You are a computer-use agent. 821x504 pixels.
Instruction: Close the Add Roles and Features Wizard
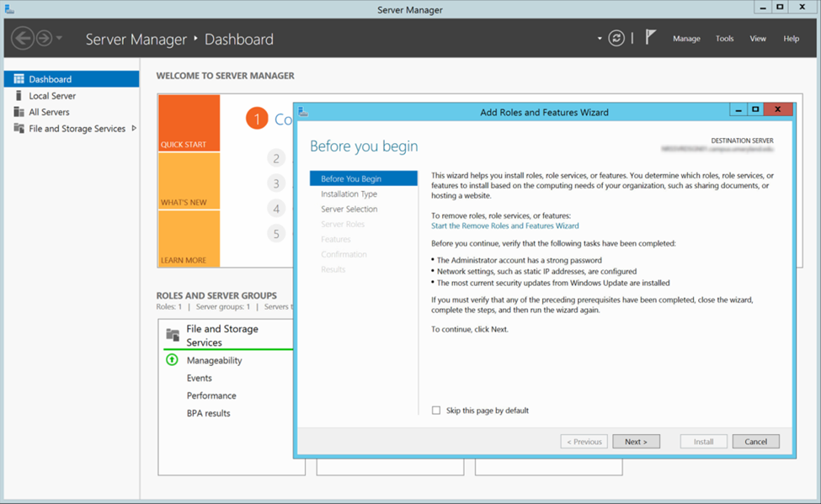[778, 110]
